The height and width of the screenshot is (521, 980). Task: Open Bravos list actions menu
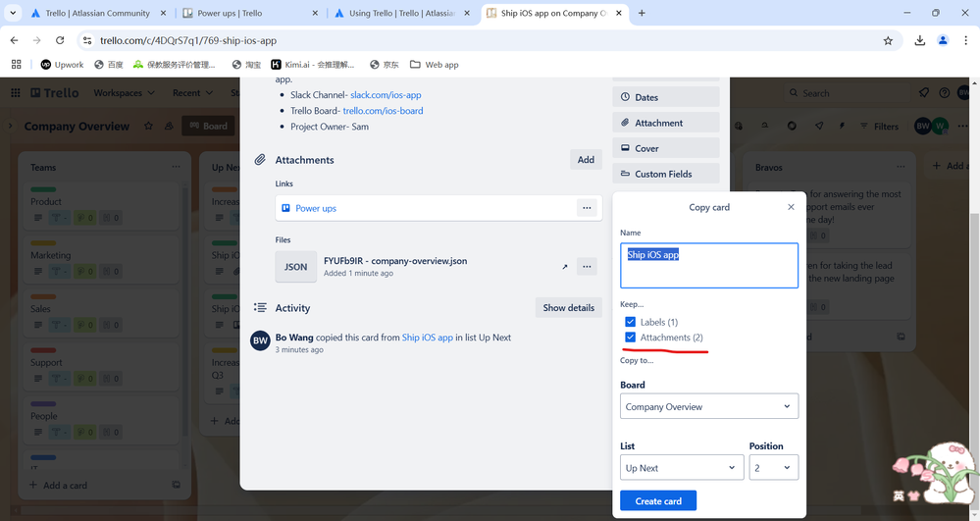901,167
